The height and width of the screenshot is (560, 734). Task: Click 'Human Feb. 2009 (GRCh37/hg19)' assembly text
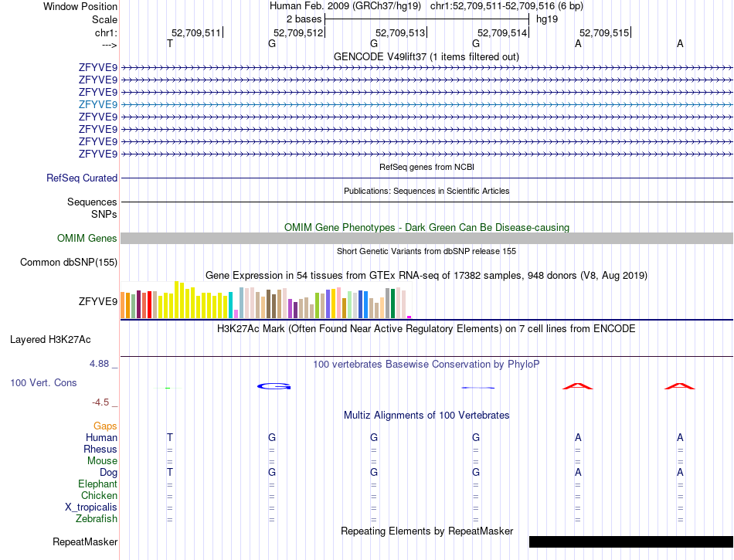click(x=345, y=6)
